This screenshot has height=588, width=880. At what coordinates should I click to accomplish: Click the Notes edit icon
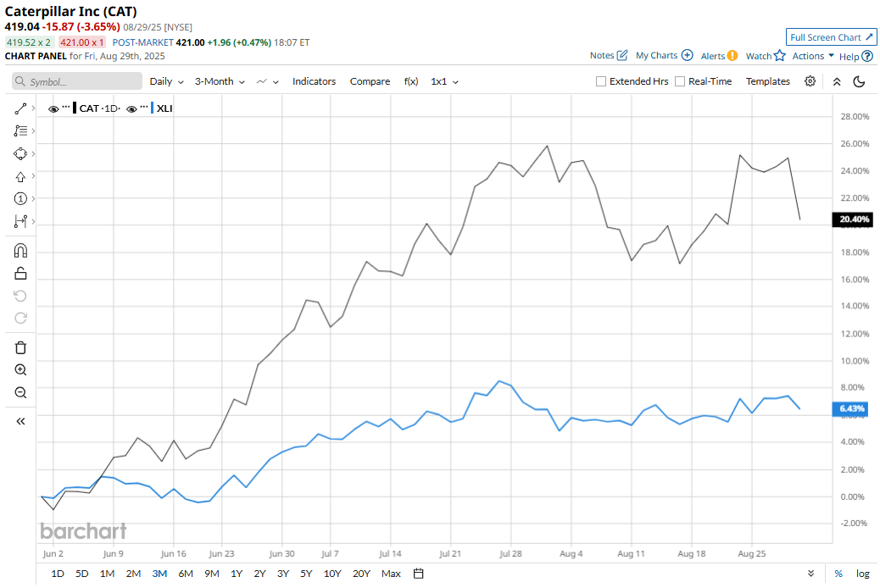pos(621,56)
